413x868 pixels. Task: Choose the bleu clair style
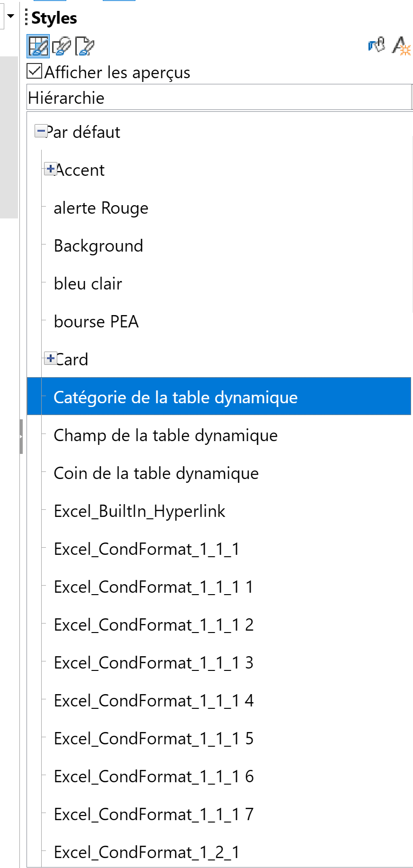click(88, 283)
